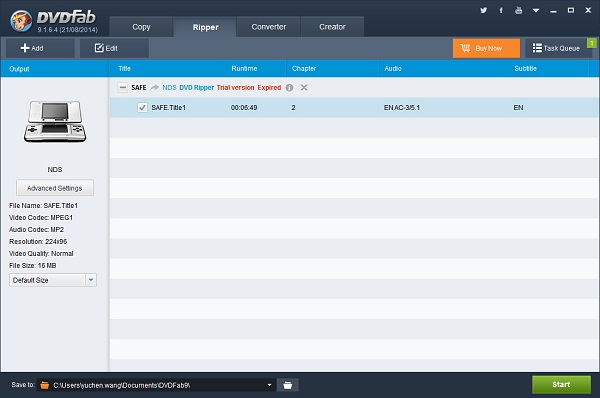Browse for output folder icon
The width and height of the screenshot is (600, 398).
(288, 385)
